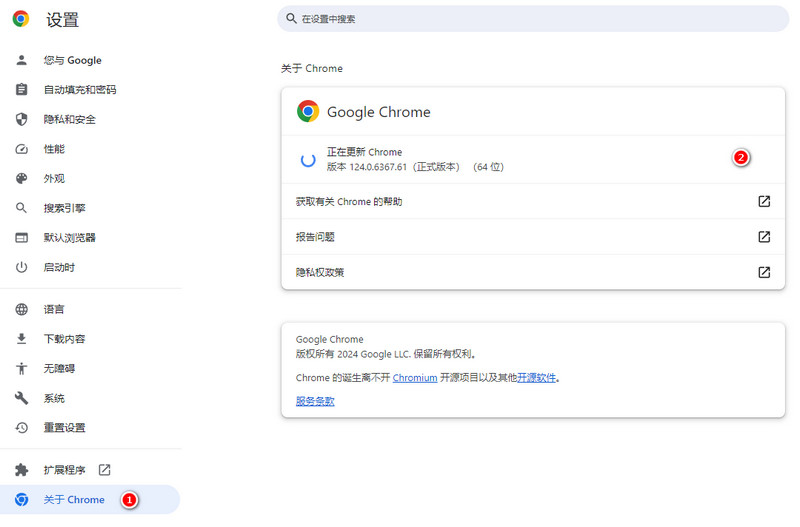800x527 pixels.
Task: Open the 开源软件 hyperlink
Action: (536, 378)
